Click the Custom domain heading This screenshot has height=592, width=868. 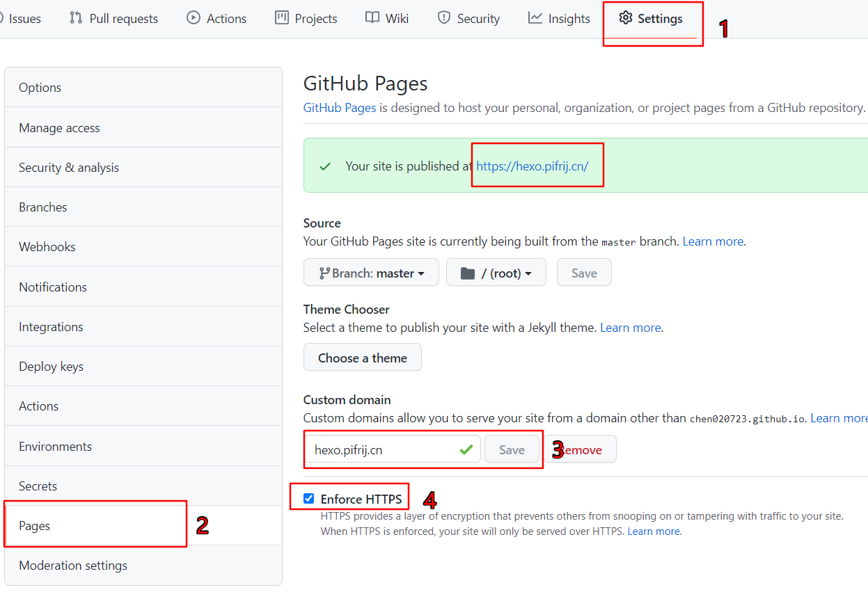pos(347,400)
